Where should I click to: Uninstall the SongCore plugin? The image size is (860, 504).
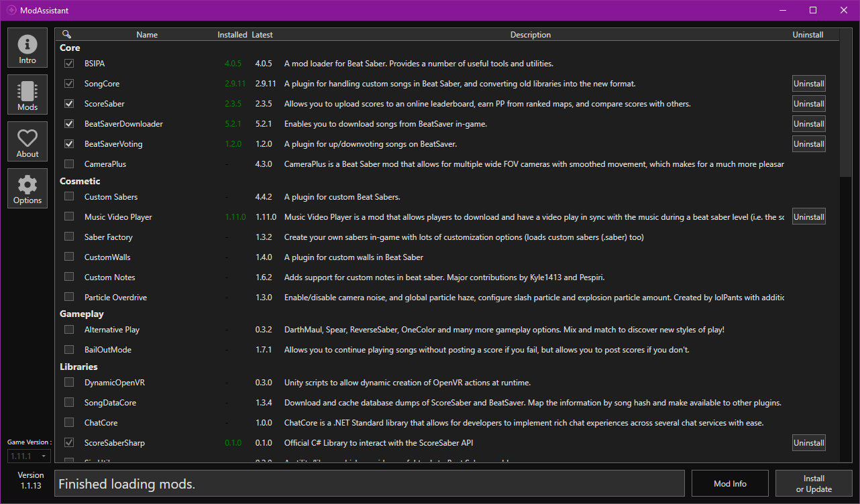coord(808,84)
